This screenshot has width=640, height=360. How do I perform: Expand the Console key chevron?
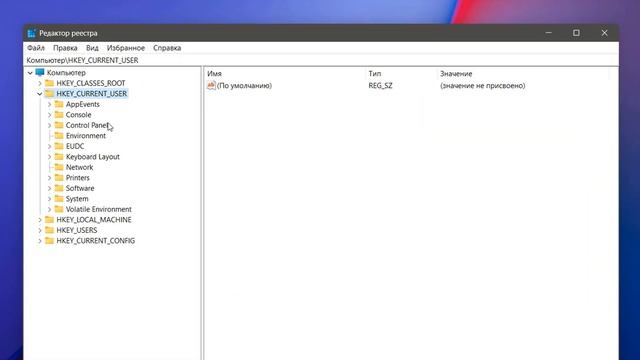coord(49,115)
